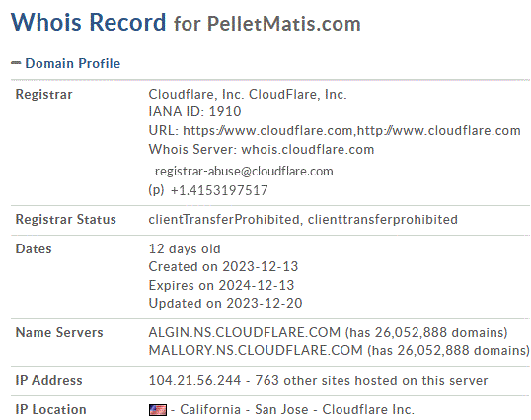531x420 pixels.
Task: Click the Expires on 2024-12-13 date
Action: coord(221,285)
